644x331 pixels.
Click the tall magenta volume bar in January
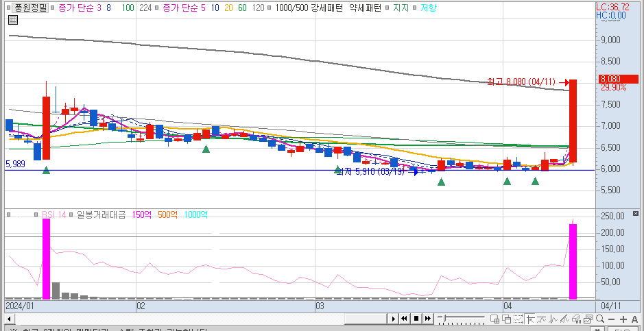[47, 259]
